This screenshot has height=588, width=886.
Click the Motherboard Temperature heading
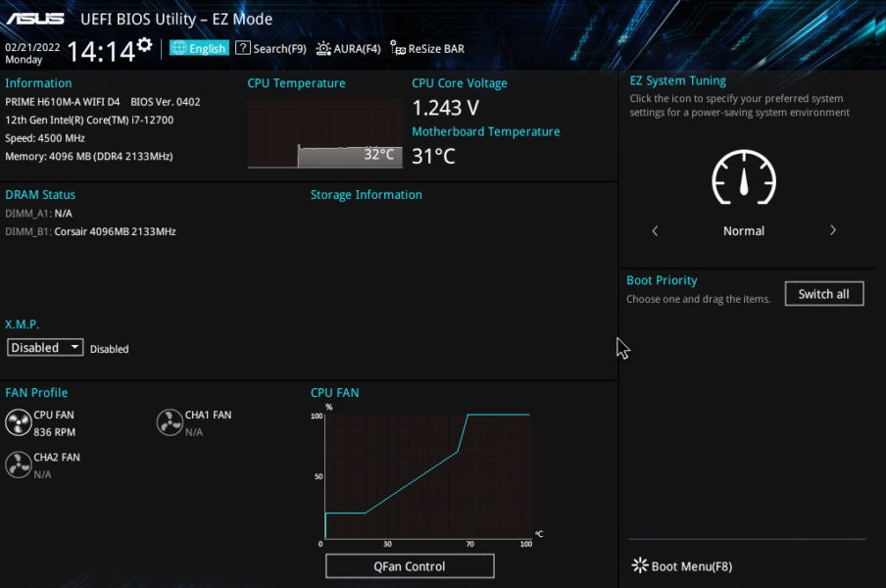486,131
